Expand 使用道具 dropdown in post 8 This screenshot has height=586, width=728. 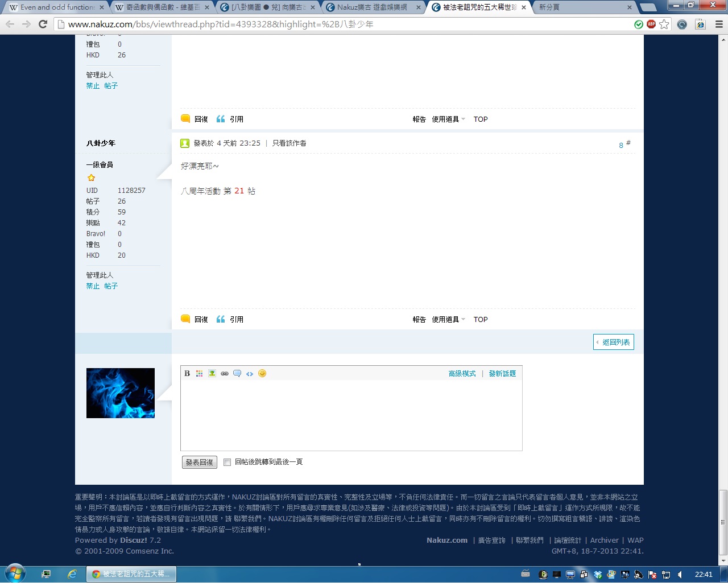(x=448, y=320)
